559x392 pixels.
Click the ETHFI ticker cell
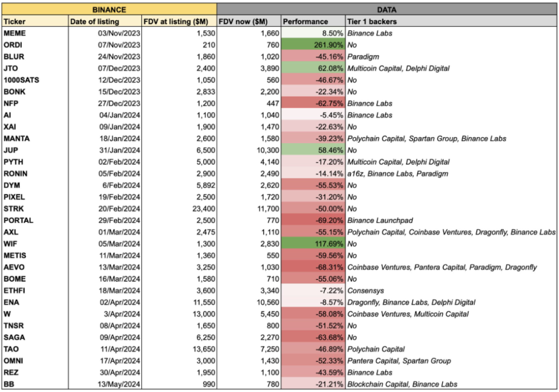click(34, 290)
